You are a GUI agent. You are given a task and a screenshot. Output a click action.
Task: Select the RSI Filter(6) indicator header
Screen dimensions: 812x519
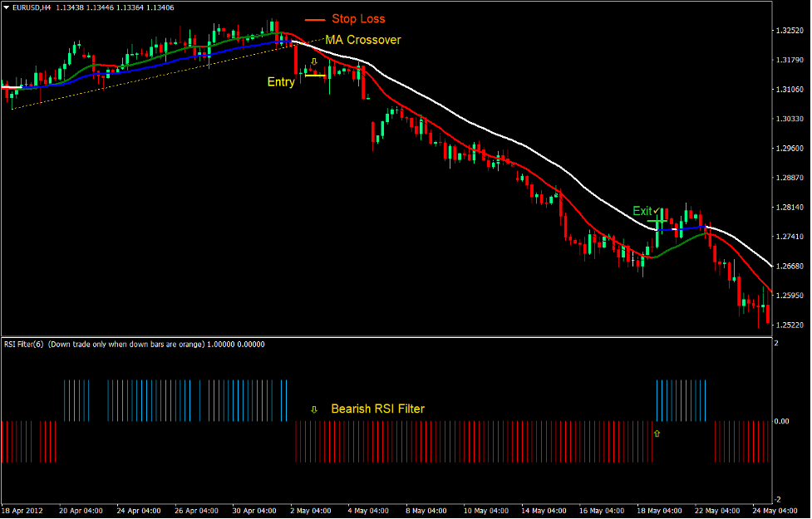[x=23, y=343]
